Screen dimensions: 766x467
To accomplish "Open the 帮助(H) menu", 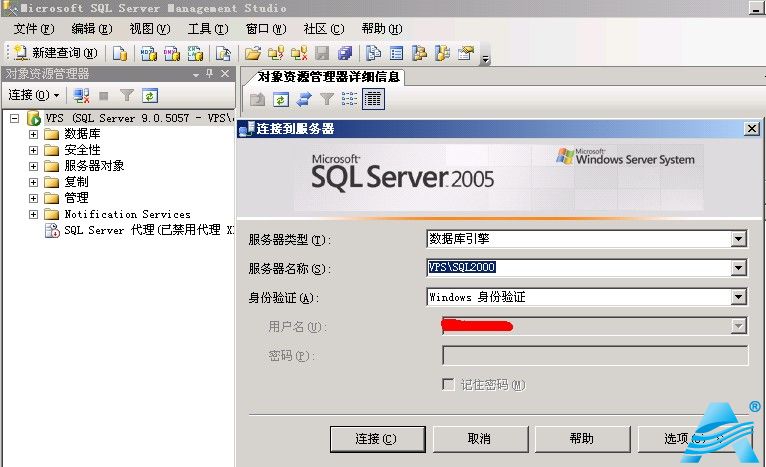I will [x=382, y=29].
